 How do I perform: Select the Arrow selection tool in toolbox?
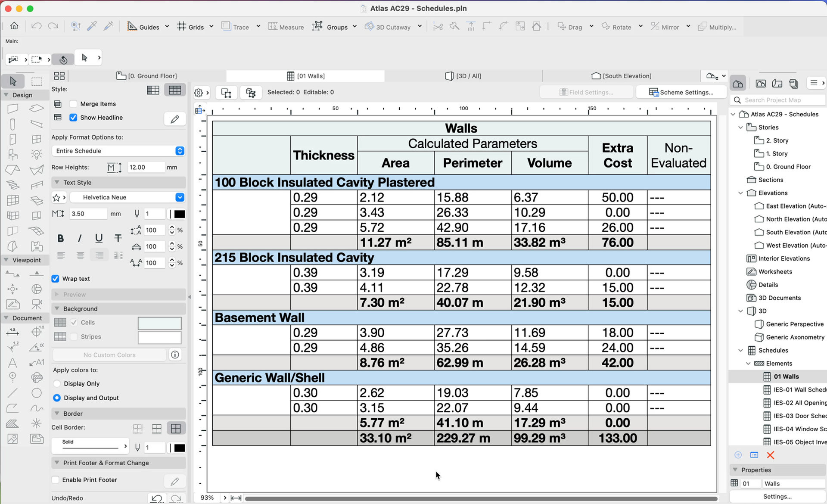pyautogui.click(x=12, y=81)
